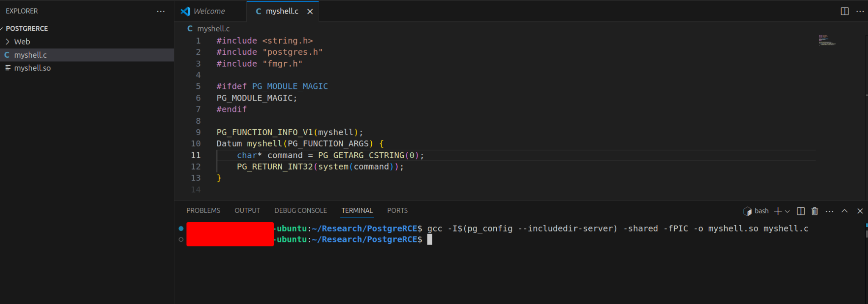The image size is (868, 304).
Task: Click the C file icon in breadcrumb
Action: tap(190, 28)
